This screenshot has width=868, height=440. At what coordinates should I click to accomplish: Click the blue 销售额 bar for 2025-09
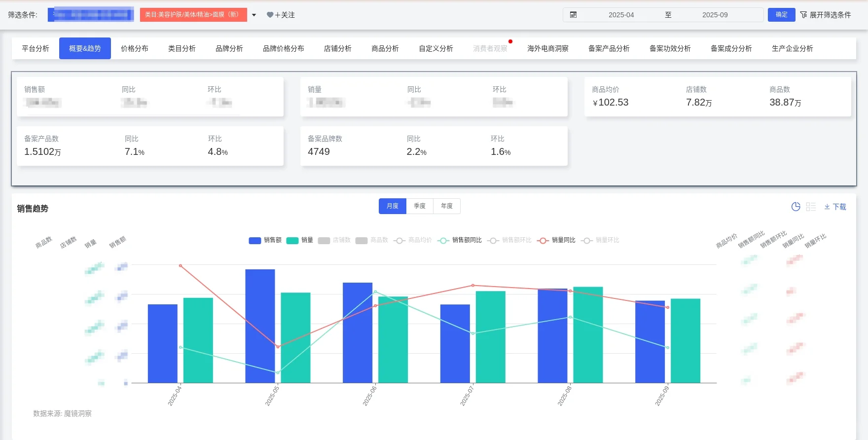pyautogui.click(x=650, y=342)
